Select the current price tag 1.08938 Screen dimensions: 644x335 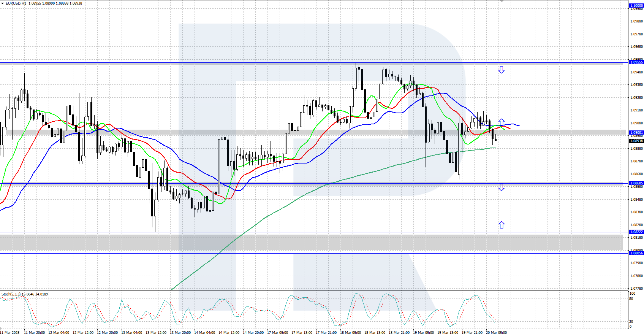[x=636, y=141]
